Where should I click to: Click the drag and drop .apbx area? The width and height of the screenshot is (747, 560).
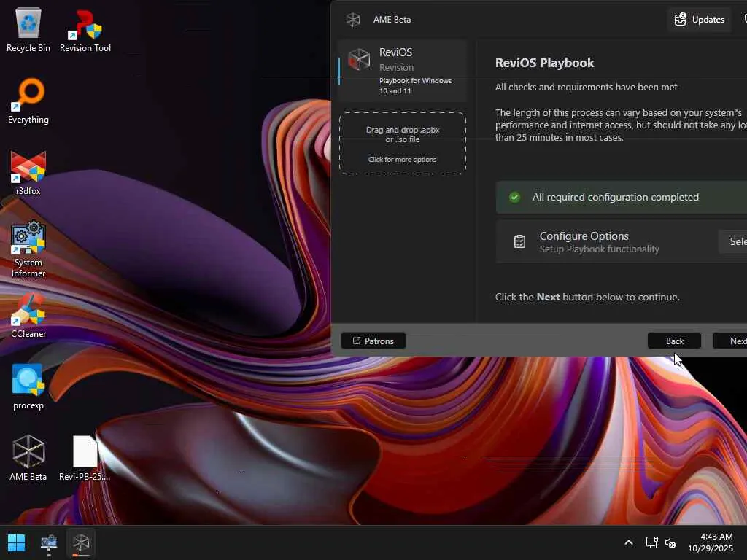[403, 144]
